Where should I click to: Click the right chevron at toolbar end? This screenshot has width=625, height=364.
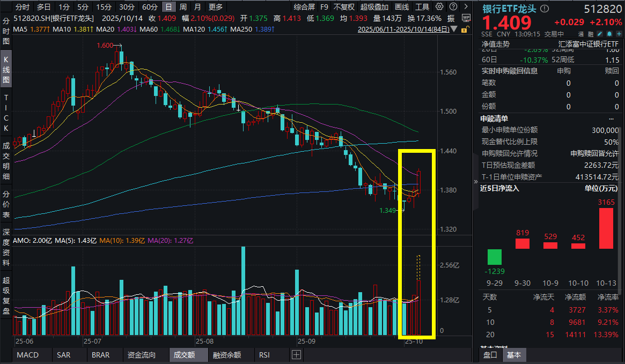(x=466, y=7)
